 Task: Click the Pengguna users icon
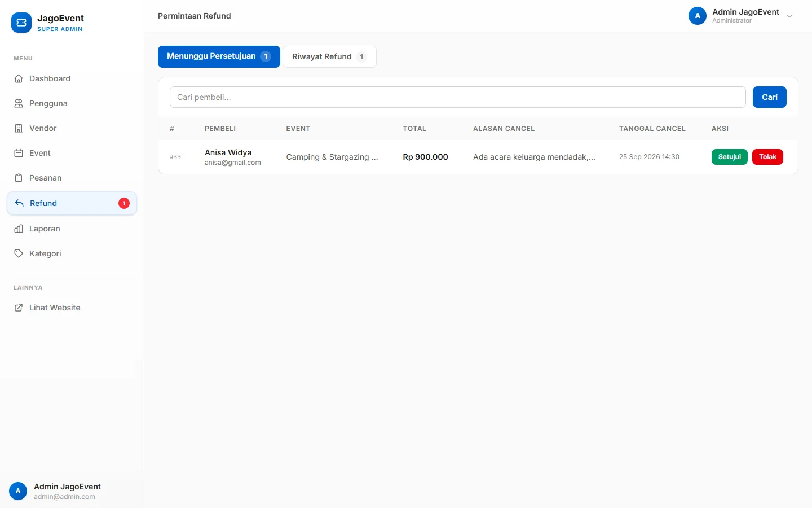tap(19, 103)
